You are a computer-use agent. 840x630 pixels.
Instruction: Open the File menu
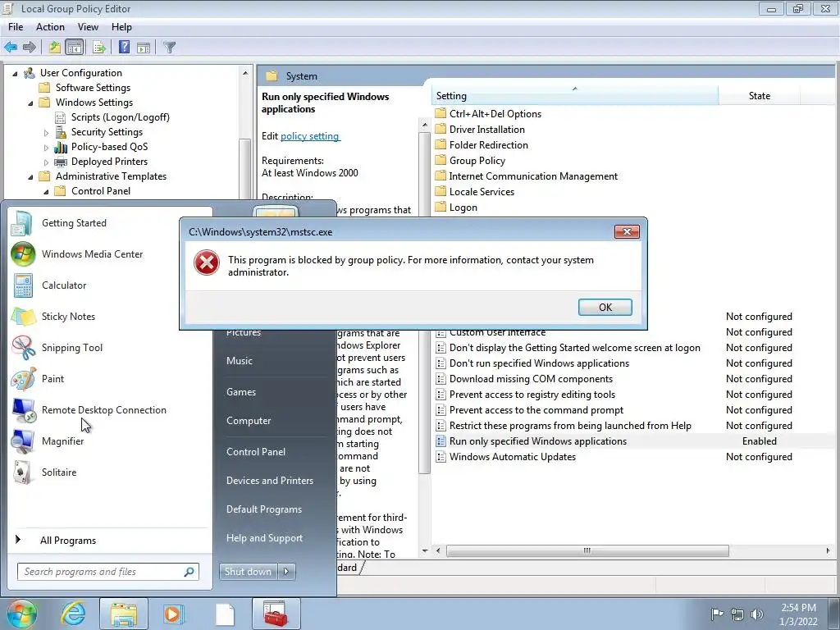point(16,27)
